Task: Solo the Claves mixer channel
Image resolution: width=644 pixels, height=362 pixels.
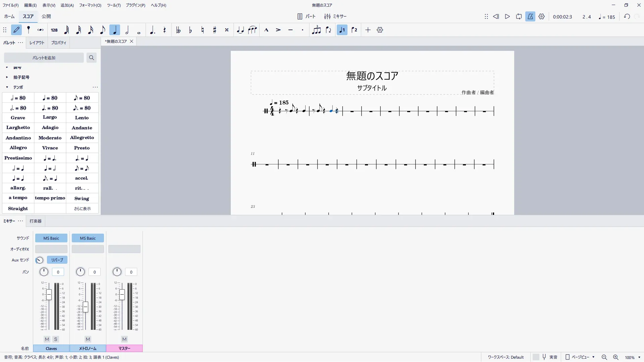Action: [56, 339]
